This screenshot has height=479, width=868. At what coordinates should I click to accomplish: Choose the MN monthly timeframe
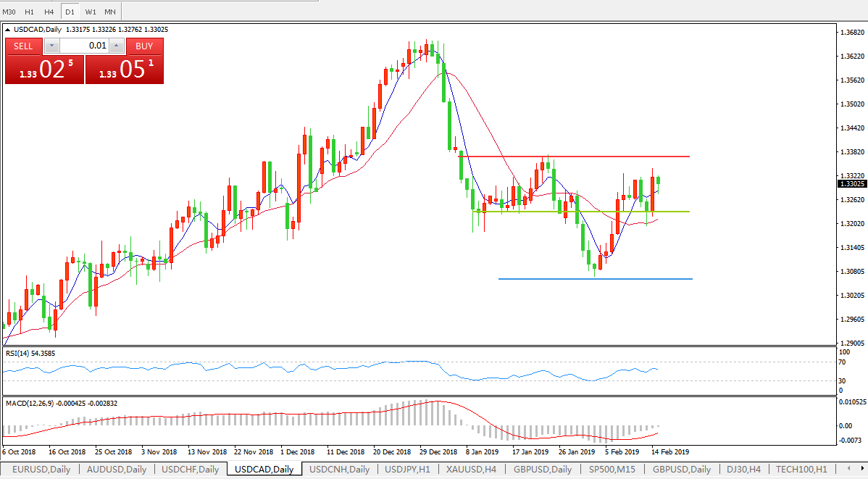tap(109, 12)
